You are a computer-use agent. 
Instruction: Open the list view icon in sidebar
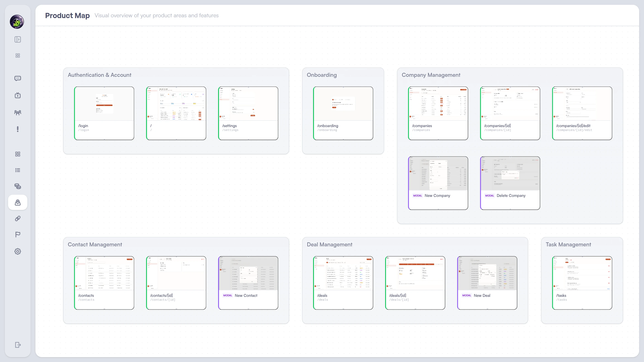(18, 170)
